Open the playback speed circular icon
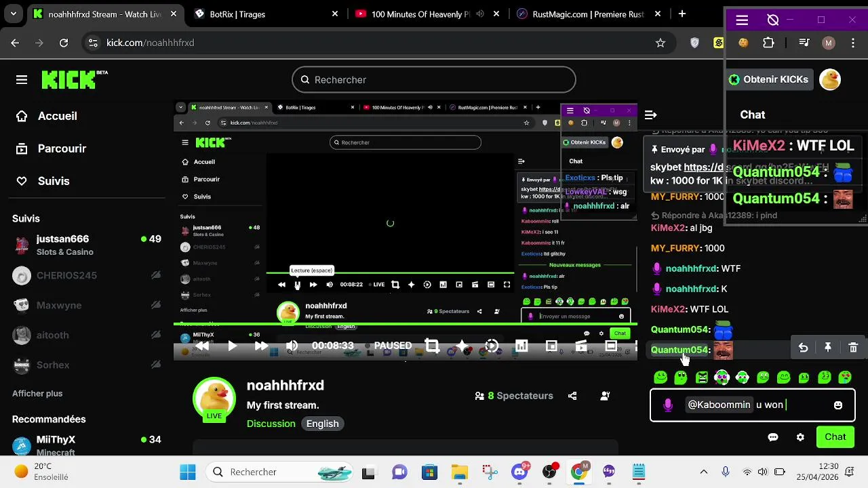868x488 pixels. [x=492, y=346]
